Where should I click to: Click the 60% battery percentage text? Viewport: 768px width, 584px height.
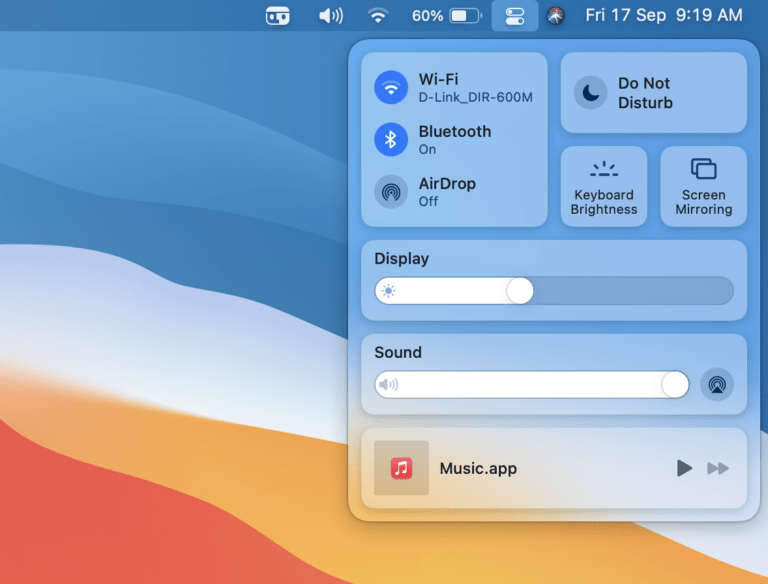[427, 16]
